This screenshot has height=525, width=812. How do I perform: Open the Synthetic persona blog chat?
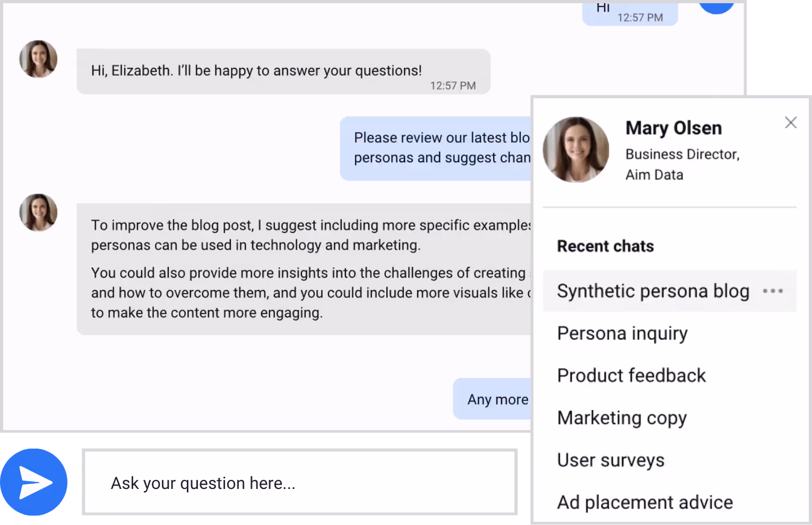click(x=653, y=291)
